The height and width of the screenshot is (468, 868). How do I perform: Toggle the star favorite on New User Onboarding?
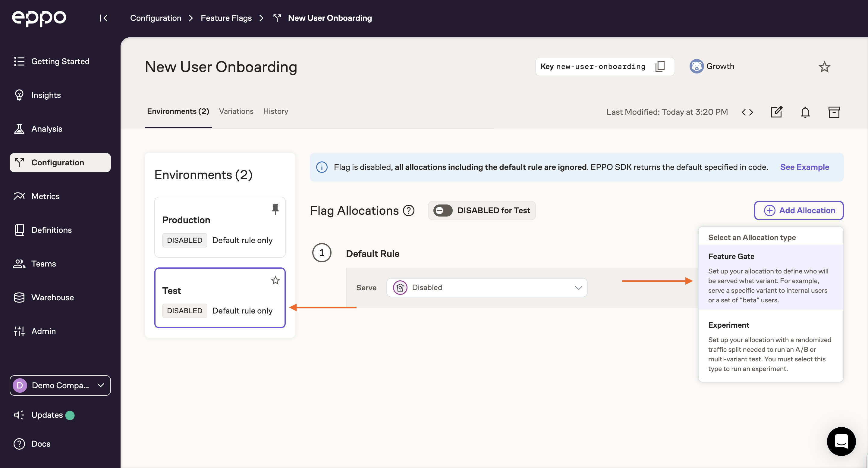point(825,66)
